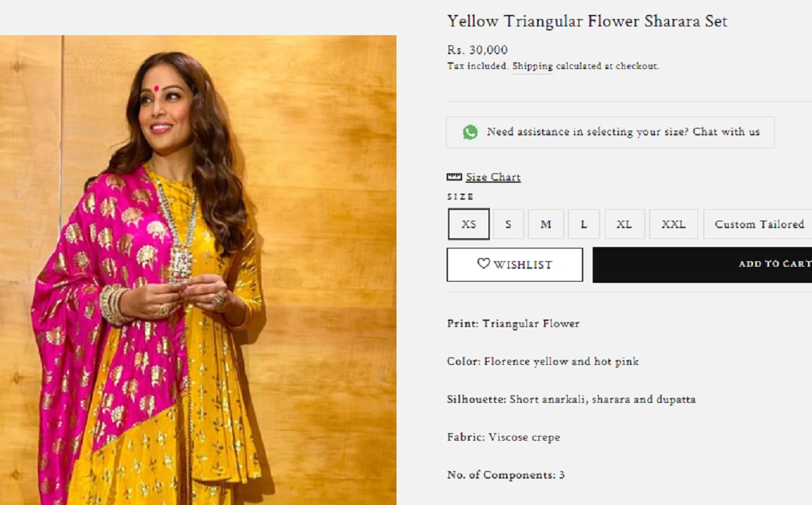Click the Silhouette description line
Screen dimensions: 812x505
click(x=571, y=399)
